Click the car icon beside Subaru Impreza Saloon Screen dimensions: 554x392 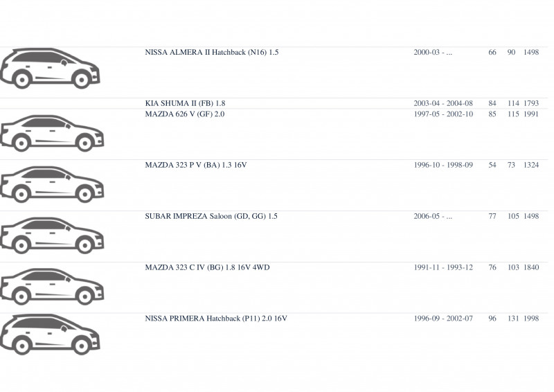[x=52, y=235]
